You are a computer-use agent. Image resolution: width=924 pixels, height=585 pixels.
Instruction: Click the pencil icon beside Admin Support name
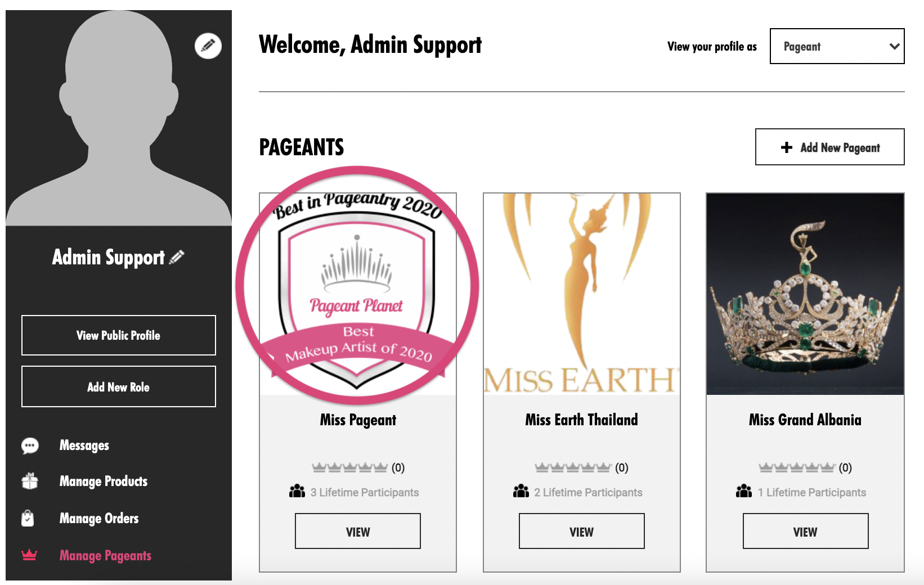click(177, 257)
